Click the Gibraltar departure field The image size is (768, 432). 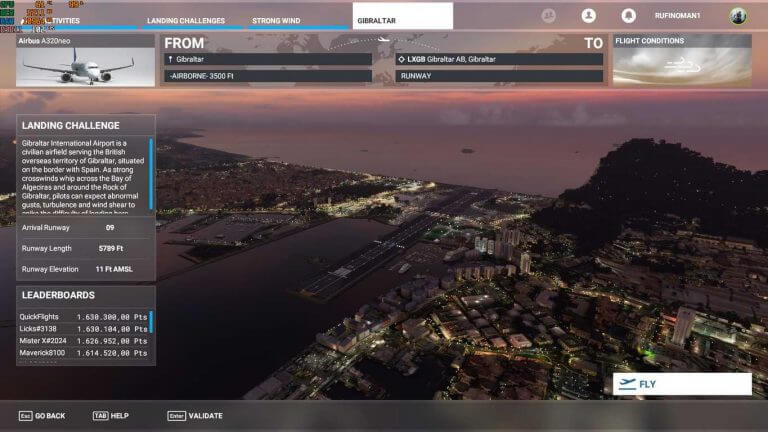pyautogui.click(x=268, y=59)
